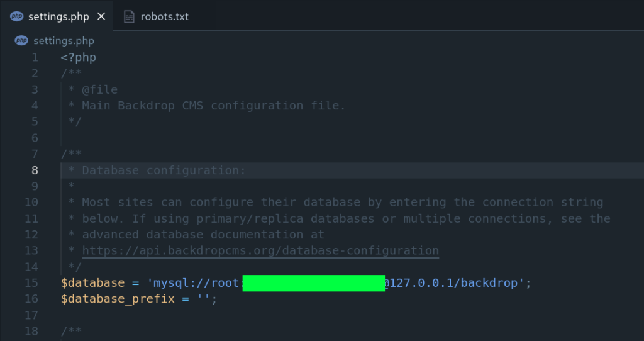
Task: Click line number 18 in the gutter
Action: [31, 331]
